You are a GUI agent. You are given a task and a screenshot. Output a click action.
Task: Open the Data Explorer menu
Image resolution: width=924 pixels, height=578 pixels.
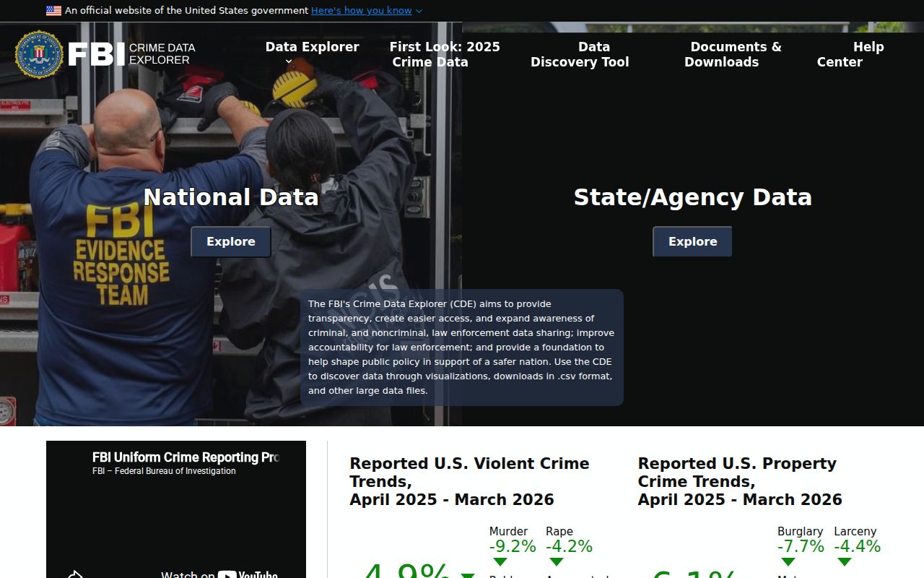pyautogui.click(x=312, y=47)
